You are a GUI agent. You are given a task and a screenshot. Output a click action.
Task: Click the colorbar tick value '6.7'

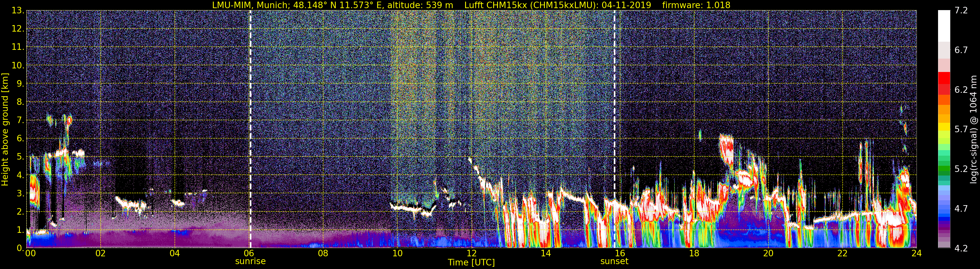pos(961,50)
